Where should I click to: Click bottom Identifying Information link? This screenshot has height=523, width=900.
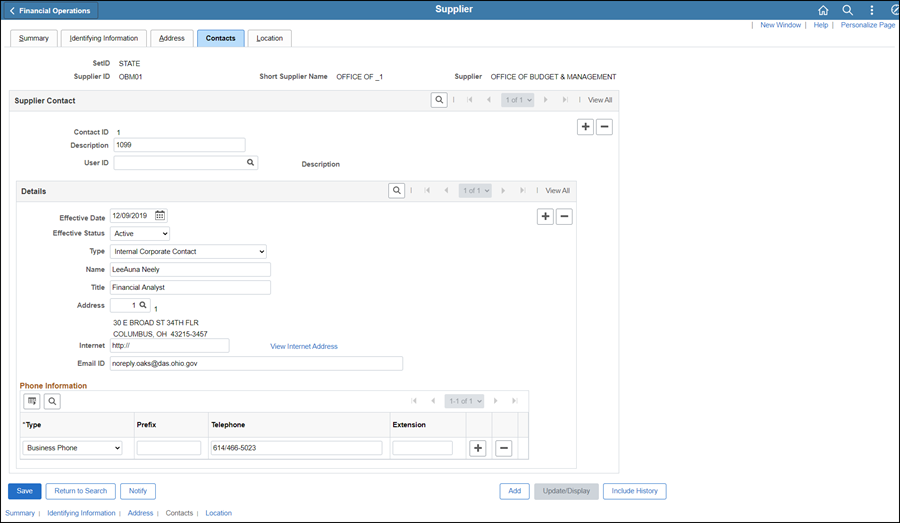(82, 513)
